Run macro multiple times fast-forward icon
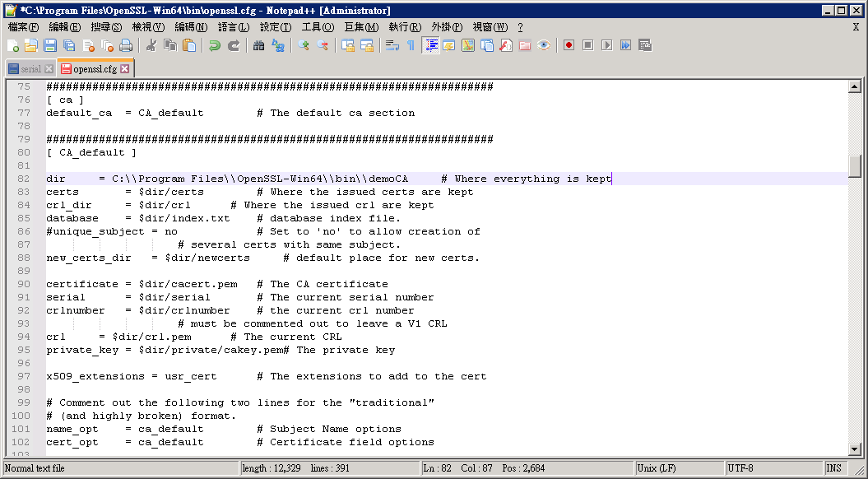The width and height of the screenshot is (868, 479). [x=625, y=46]
